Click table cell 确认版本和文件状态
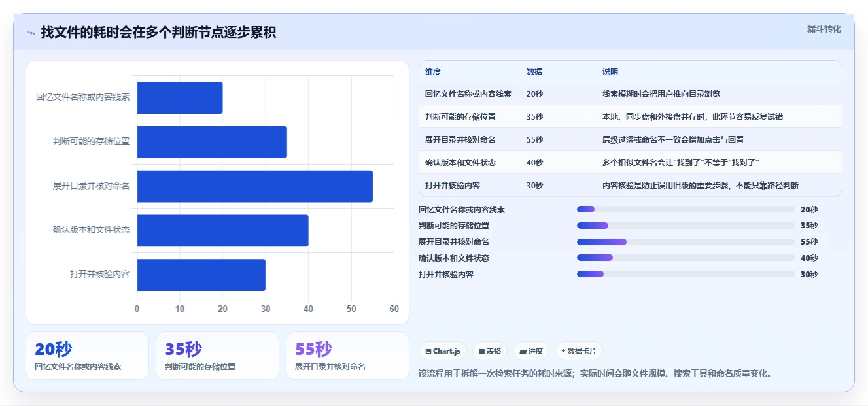This screenshot has width=868, height=406. tap(460, 163)
